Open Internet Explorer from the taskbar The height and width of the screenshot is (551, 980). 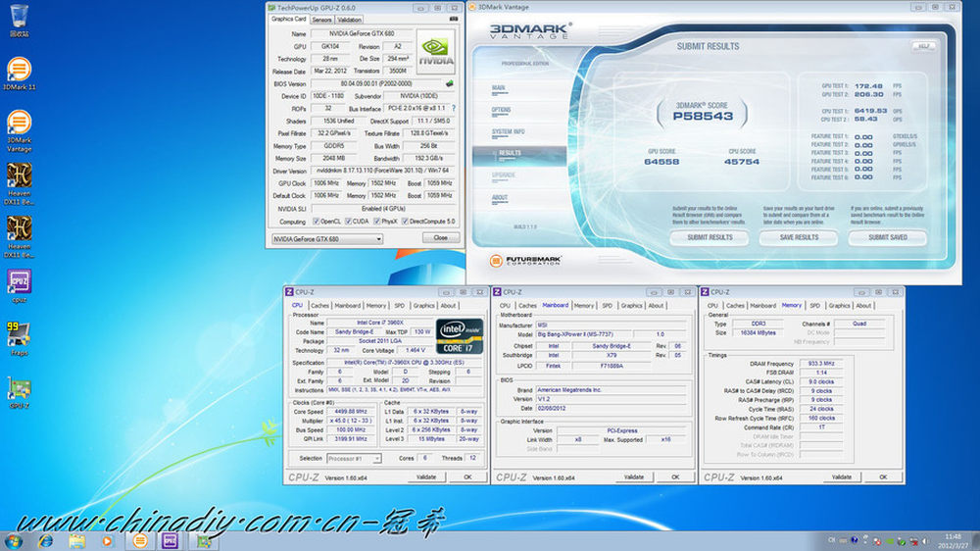[x=46, y=541]
